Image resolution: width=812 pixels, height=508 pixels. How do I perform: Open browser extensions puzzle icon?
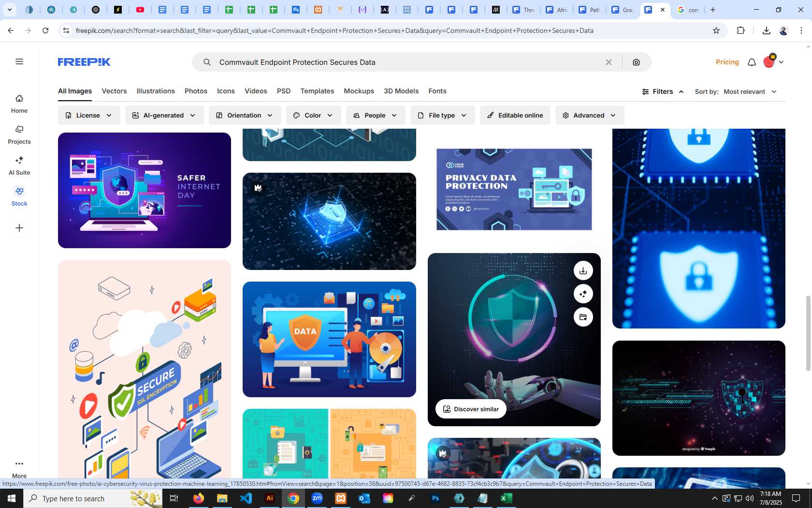point(740,30)
